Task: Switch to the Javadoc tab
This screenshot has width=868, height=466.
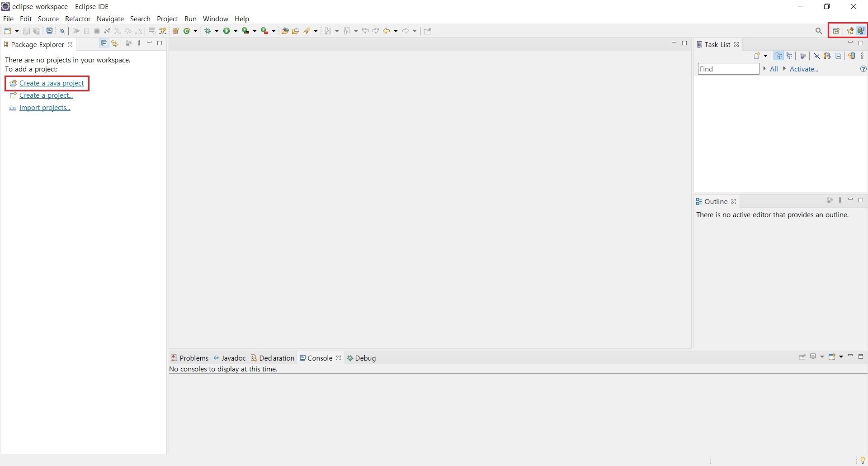Action: (x=230, y=358)
